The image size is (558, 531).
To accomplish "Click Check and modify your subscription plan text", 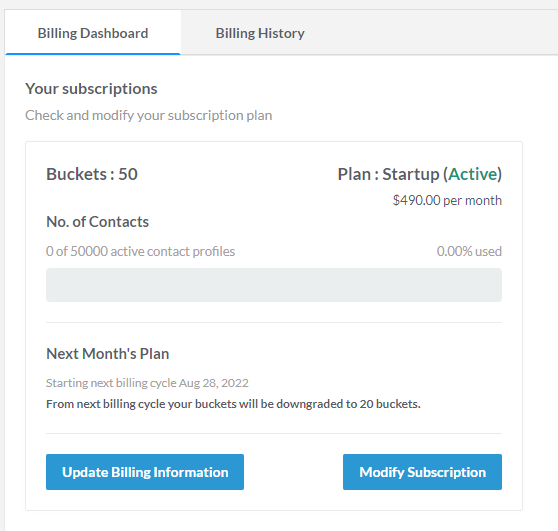I will 149,115.
